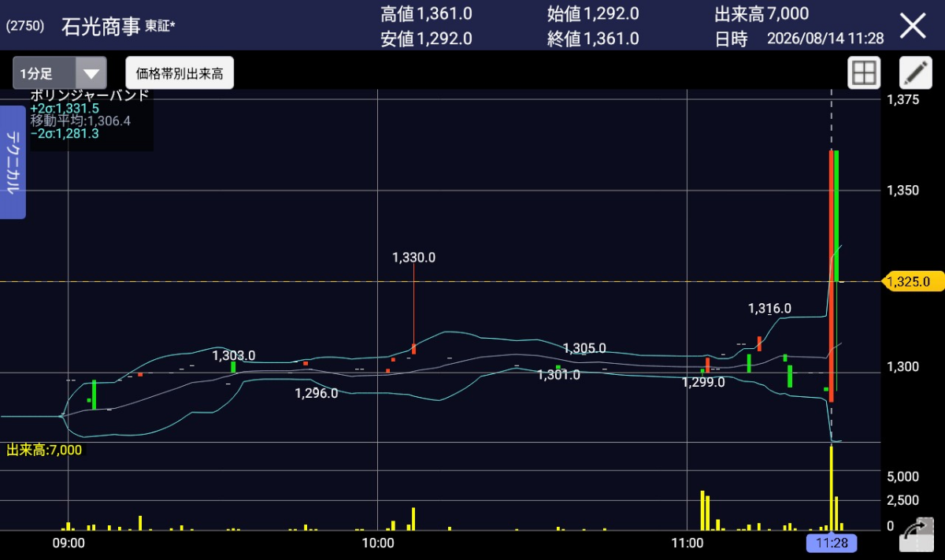Click the 5,000 volume axis label
The image size is (945, 560).
[902, 477]
